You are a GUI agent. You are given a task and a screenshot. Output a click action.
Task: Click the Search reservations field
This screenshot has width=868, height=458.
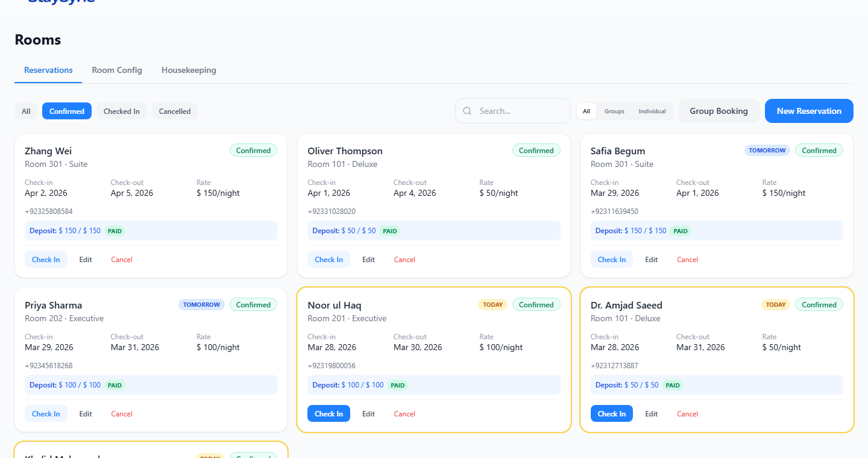520,111
